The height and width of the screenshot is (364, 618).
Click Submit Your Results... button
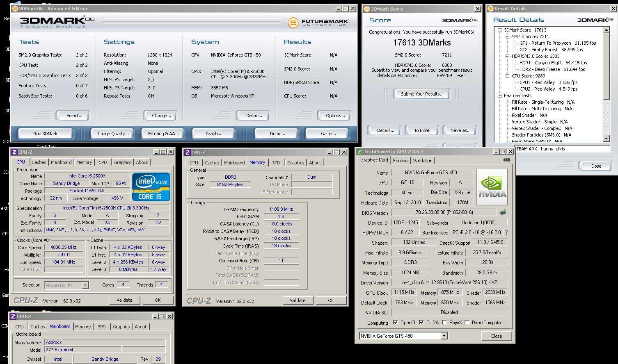click(422, 94)
